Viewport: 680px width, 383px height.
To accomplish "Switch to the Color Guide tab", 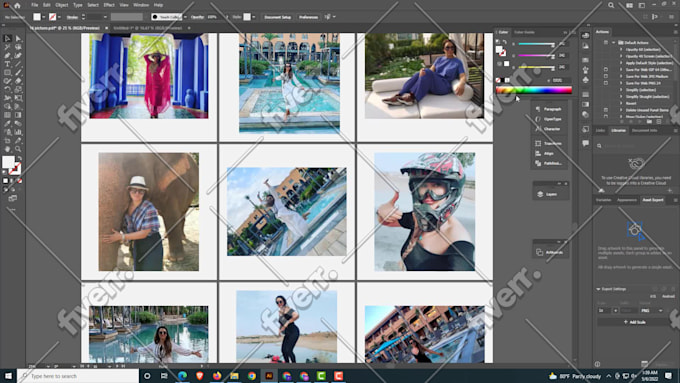I will (x=524, y=32).
